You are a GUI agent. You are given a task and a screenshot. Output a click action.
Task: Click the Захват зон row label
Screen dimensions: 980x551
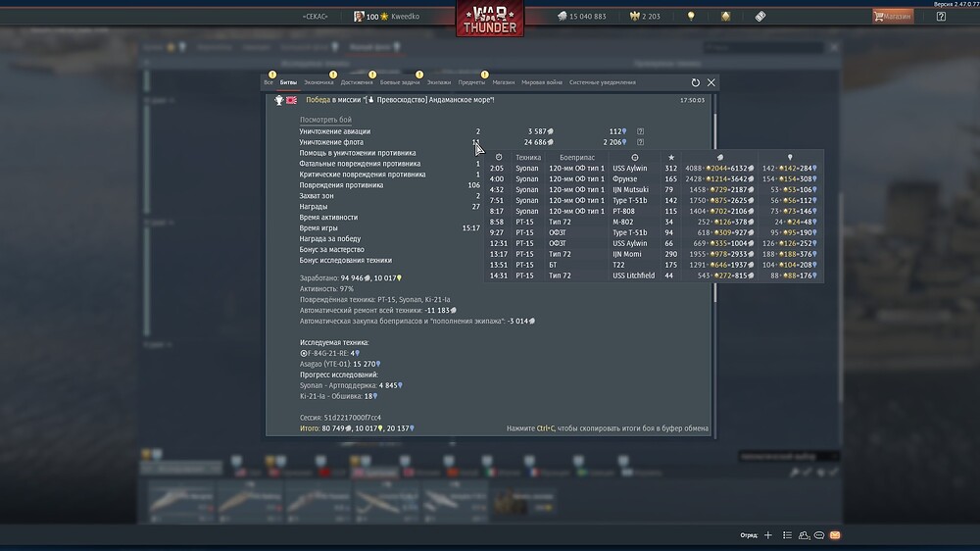pyautogui.click(x=317, y=196)
